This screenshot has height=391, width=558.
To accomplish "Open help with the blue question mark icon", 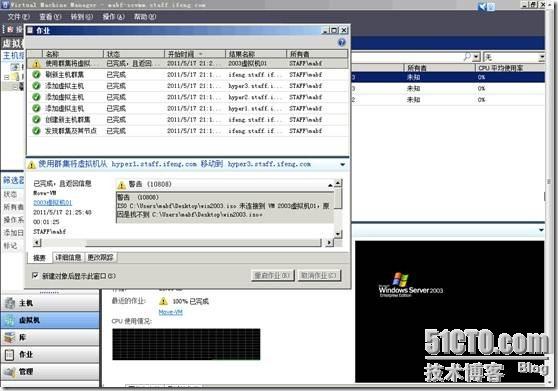I will coord(342,43).
